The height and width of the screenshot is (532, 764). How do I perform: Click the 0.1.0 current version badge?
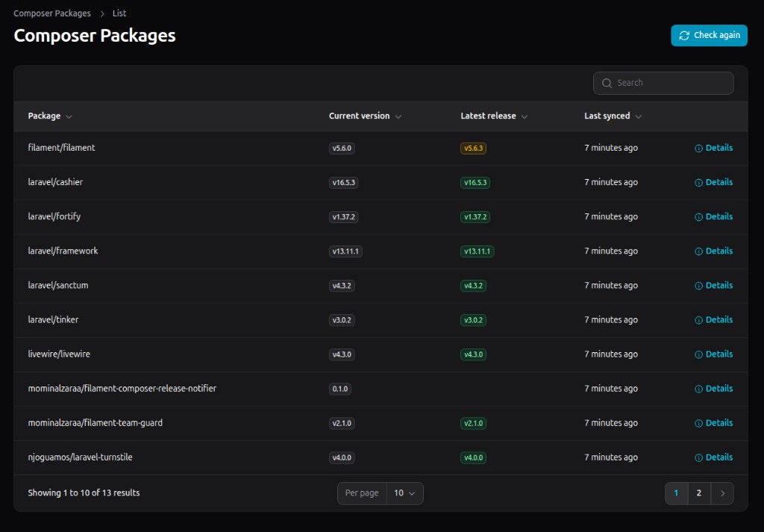pyautogui.click(x=340, y=389)
